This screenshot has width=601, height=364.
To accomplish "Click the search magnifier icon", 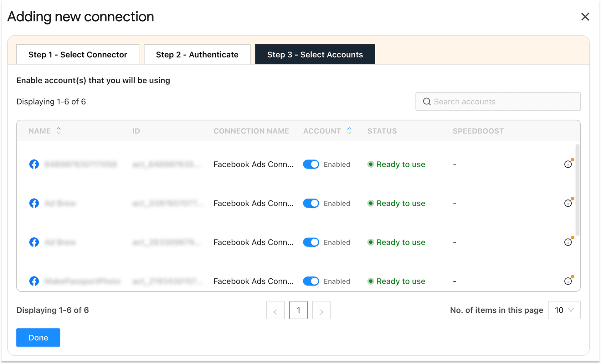I will click(x=426, y=102).
